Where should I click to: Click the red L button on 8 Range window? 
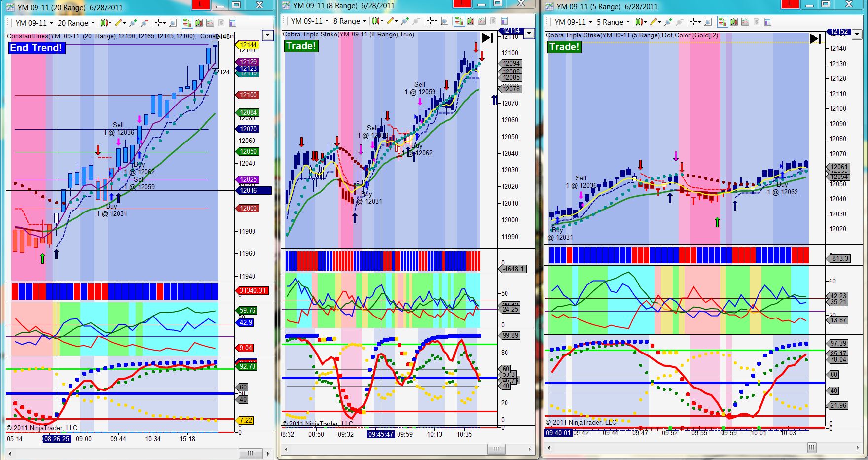point(462,3)
